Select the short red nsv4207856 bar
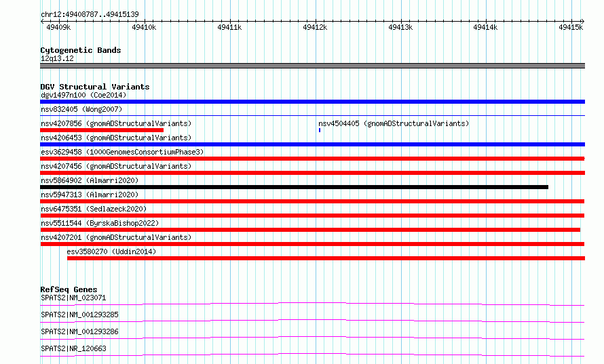This screenshot has width=604, height=364. 102,130
